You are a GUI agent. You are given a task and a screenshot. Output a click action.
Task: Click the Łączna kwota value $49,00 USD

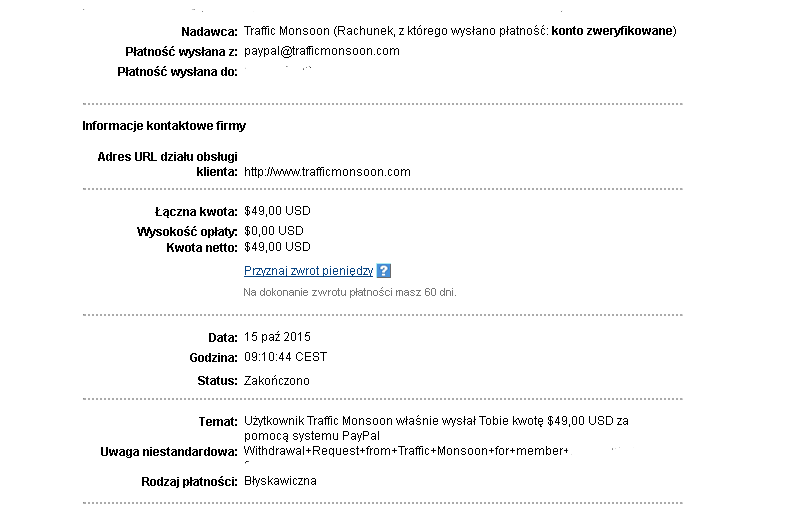click(277, 211)
